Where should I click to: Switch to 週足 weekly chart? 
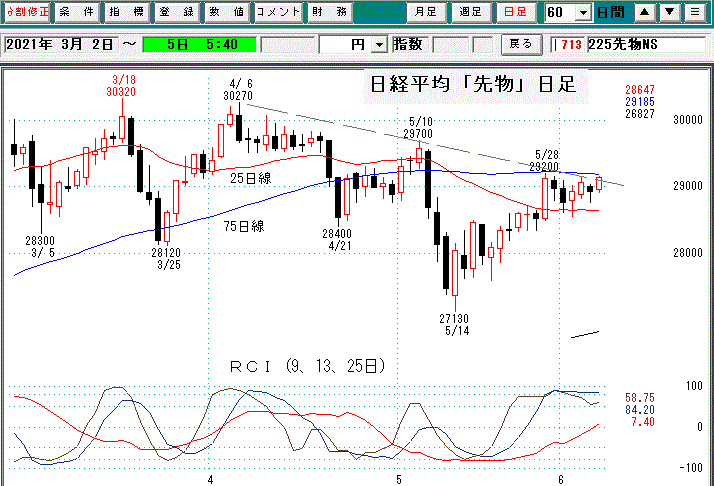pos(471,12)
